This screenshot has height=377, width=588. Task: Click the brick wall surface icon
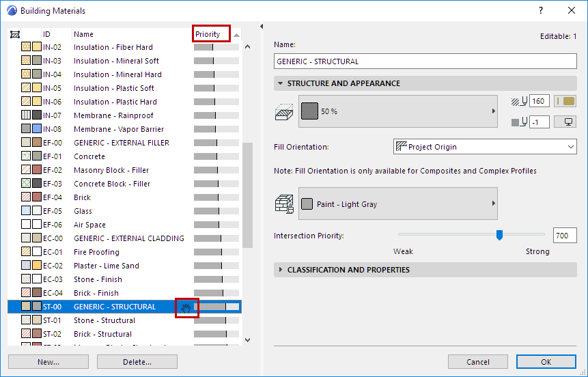point(284,204)
